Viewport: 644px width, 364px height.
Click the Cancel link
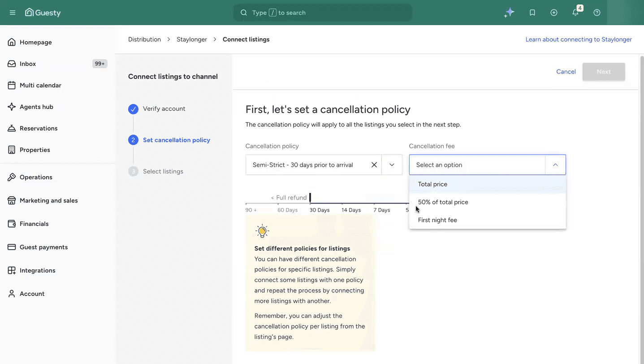tap(566, 72)
